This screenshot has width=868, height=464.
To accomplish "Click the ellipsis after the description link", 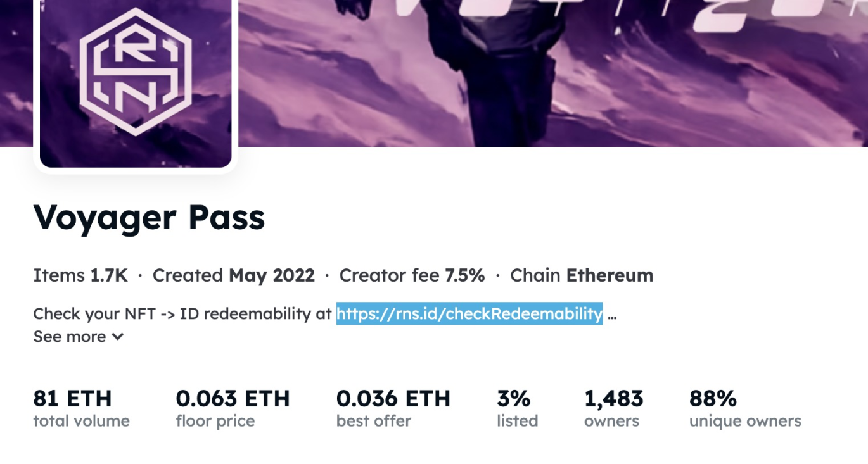I will [611, 315].
